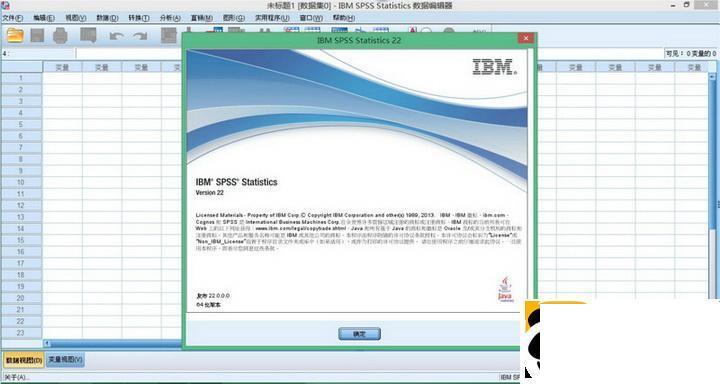720x384 pixels.
Task: Open the 实用程序(U) menu
Action: (272, 18)
